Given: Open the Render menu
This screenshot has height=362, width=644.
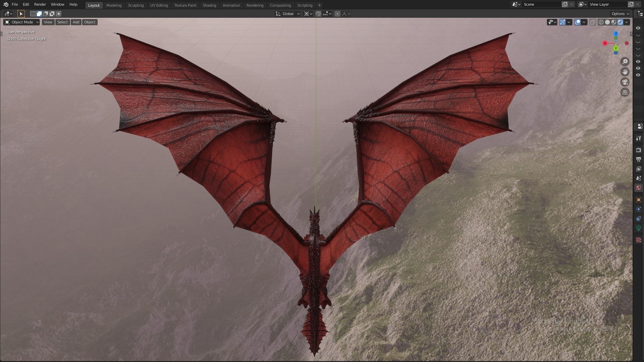Looking at the screenshot, I should pyautogui.click(x=40, y=4).
